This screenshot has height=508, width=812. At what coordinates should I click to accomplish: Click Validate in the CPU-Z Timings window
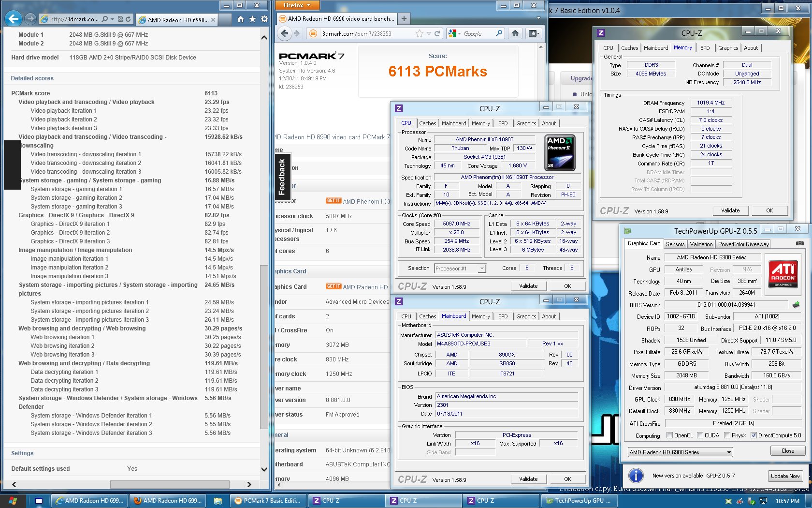(730, 210)
